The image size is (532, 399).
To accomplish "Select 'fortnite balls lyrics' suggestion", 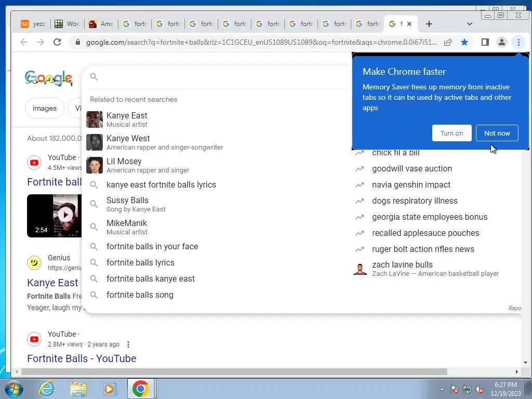I will click(217, 262).
